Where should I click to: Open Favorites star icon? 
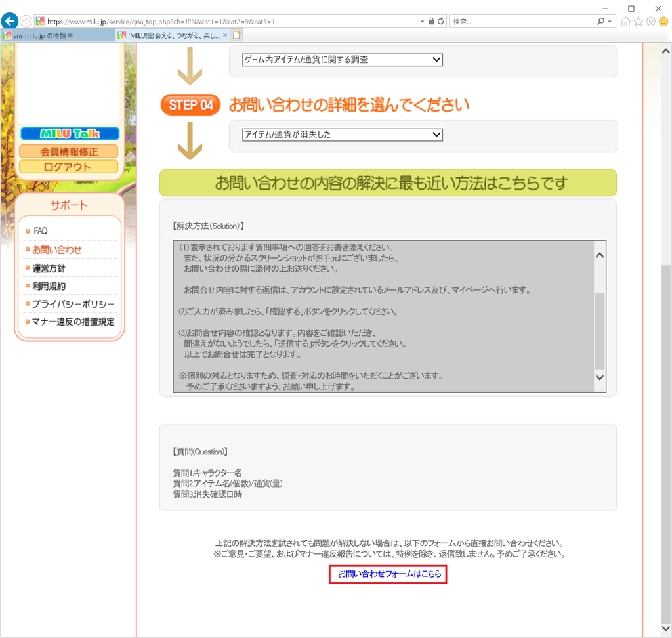[x=638, y=22]
